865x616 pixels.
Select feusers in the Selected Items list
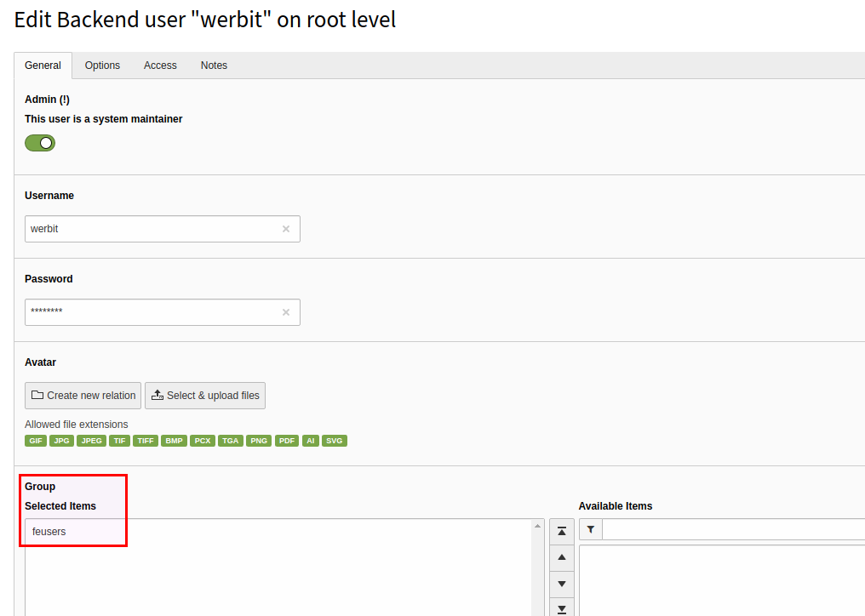pyautogui.click(x=49, y=532)
